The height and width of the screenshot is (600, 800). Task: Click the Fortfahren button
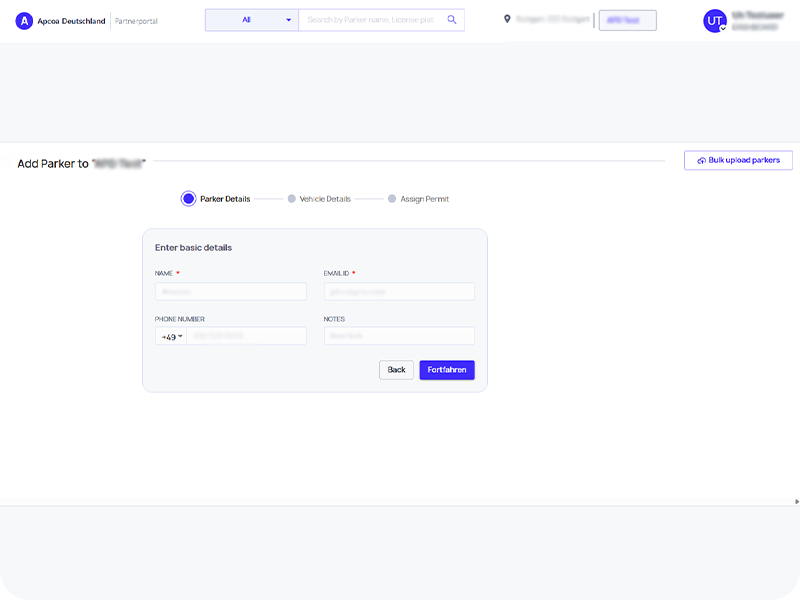click(447, 370)
